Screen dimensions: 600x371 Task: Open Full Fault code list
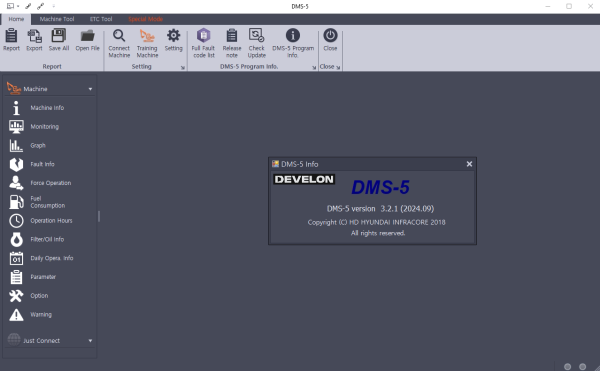(x=203, y=43)
